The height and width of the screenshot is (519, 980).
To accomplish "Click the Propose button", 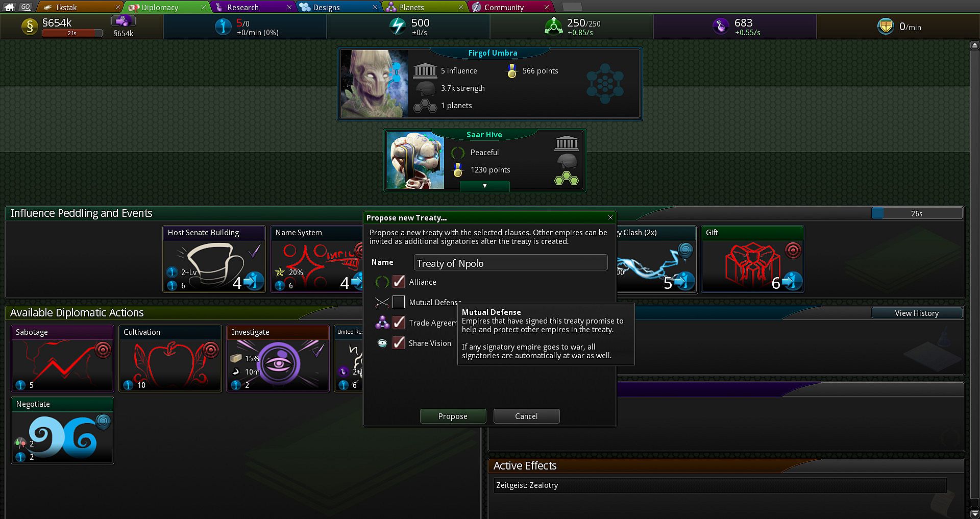I will pos(453,416).
